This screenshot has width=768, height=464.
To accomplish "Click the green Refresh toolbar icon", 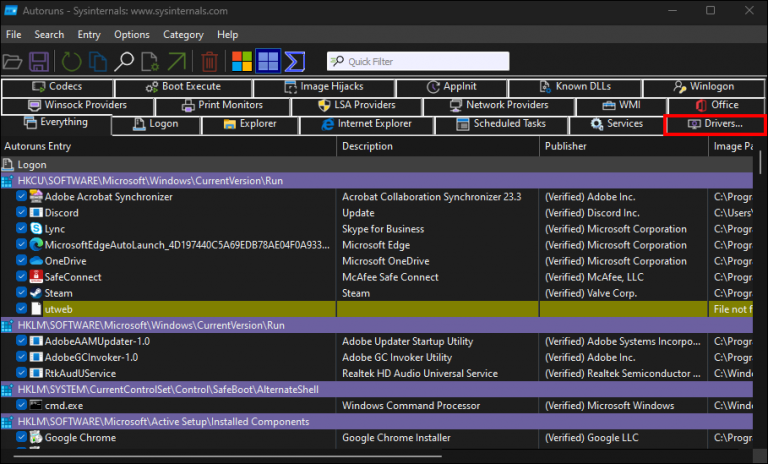I will [x=72, y=61].
